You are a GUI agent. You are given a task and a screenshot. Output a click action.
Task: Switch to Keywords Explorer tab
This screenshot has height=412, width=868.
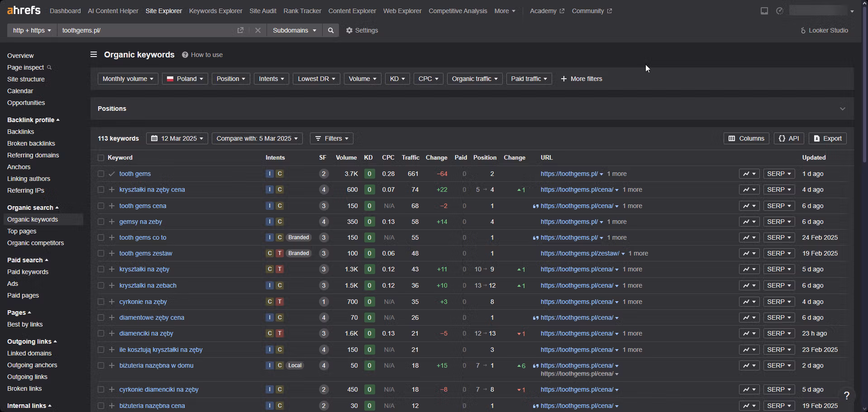click(x=215, y=11)
